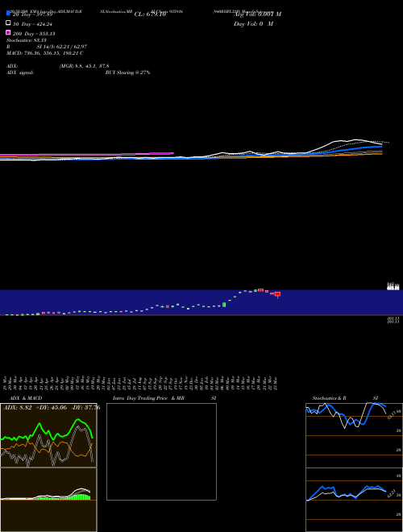Click the date labels on the time axis
The width and height of the screenshot is (403, 532).
141,383
